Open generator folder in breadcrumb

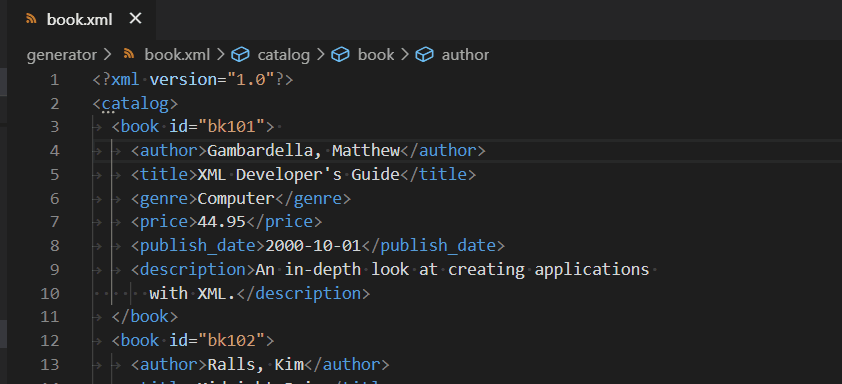click(x=62, y=55)
